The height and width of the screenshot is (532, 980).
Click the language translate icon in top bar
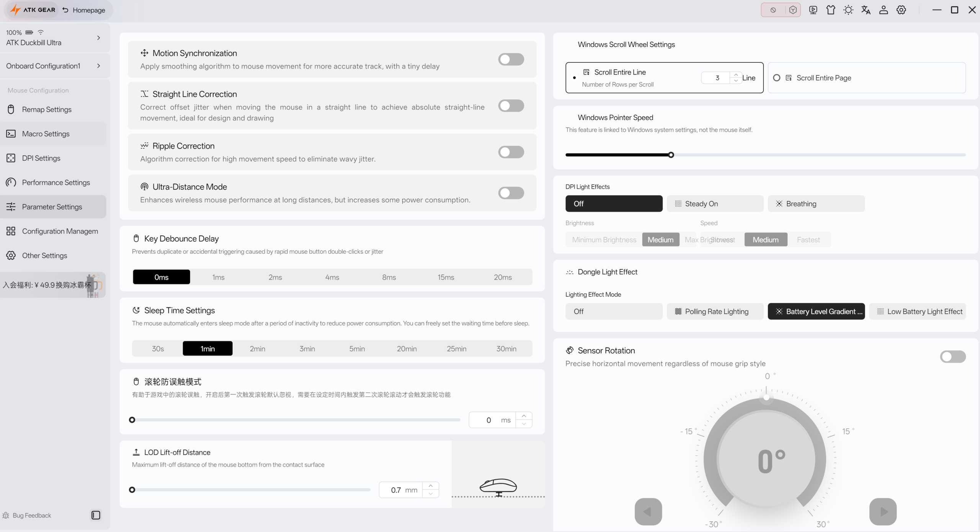click(x=866, y=10)
